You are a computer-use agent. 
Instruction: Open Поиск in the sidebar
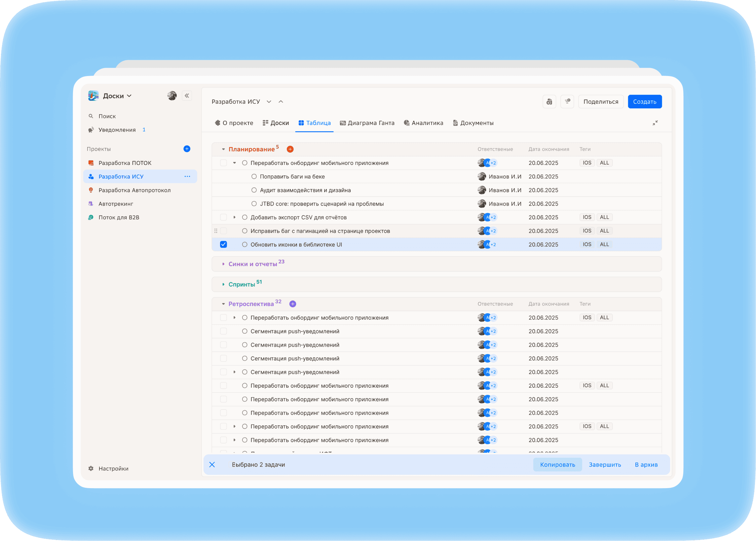[102, 116]
